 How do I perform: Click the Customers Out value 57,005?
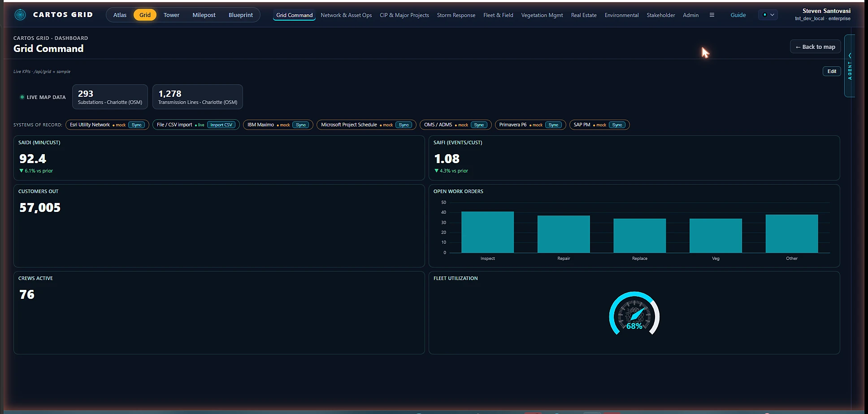click(x=40, y=207)
